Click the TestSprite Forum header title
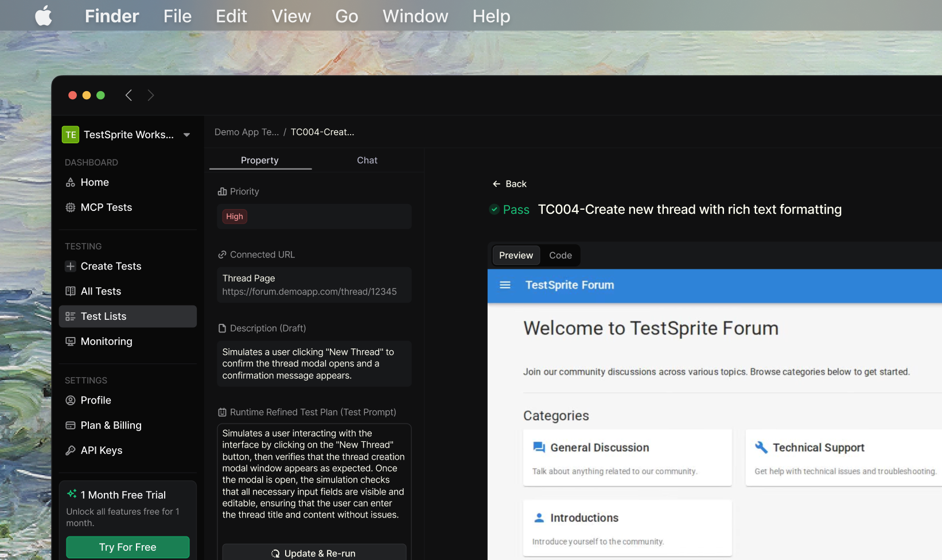The image size is (942, 560). coord(570,285)
